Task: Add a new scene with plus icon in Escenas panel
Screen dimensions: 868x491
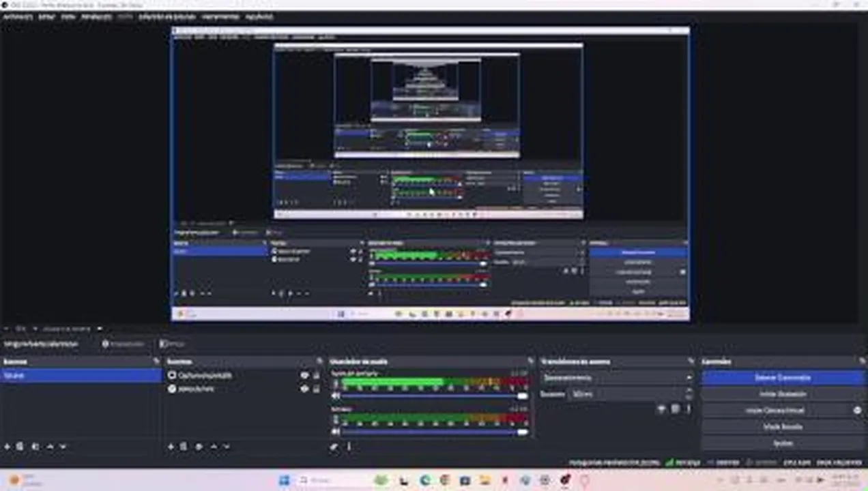Action: [x=8, y=447]
